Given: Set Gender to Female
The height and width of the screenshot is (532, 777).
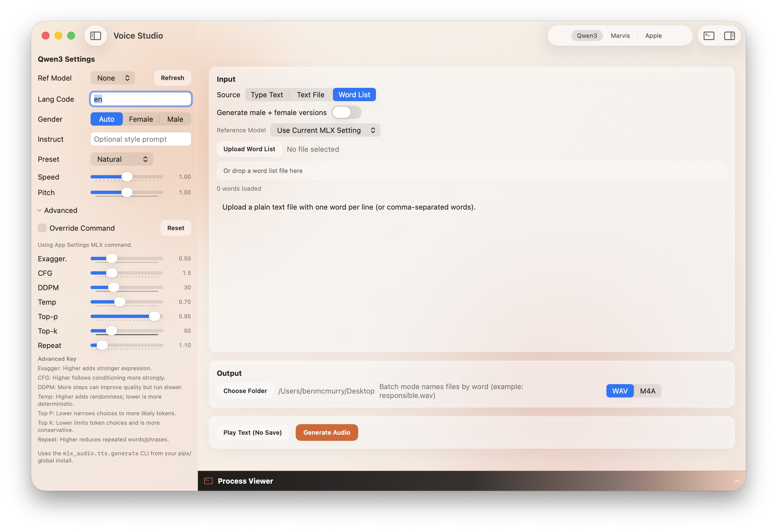Looking at the screenshot, I should (141, 119).
